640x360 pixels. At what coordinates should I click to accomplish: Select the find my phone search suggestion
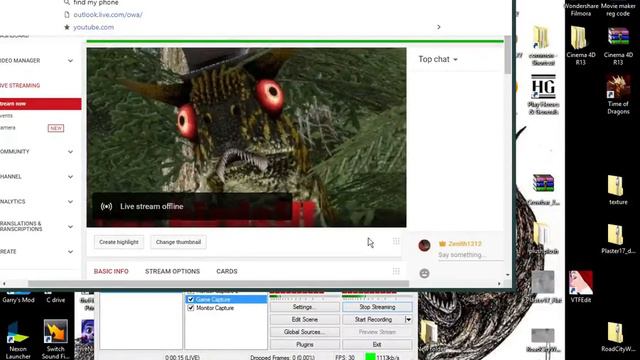click(96, 3)
